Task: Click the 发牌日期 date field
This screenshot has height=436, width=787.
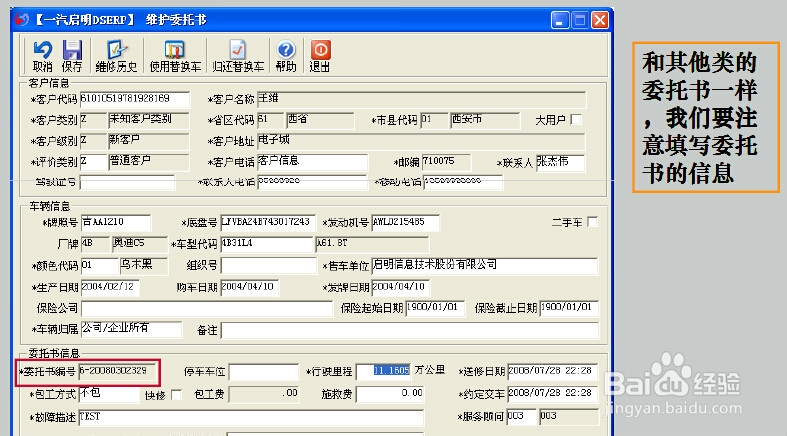Action: click(x=401, y=287)
